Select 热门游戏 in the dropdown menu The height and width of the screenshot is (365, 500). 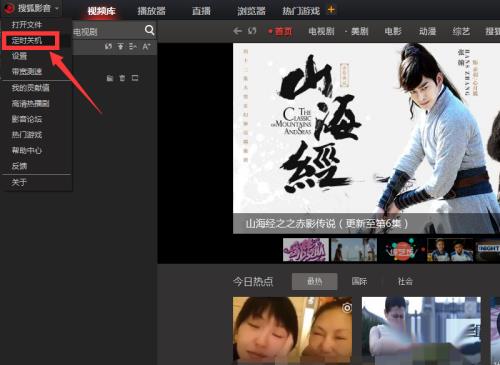27,135
